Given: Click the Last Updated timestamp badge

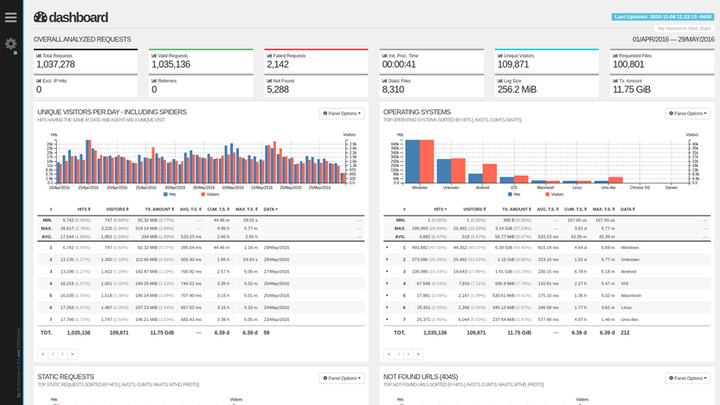Looking at the screenshot, I should point(663,17).
